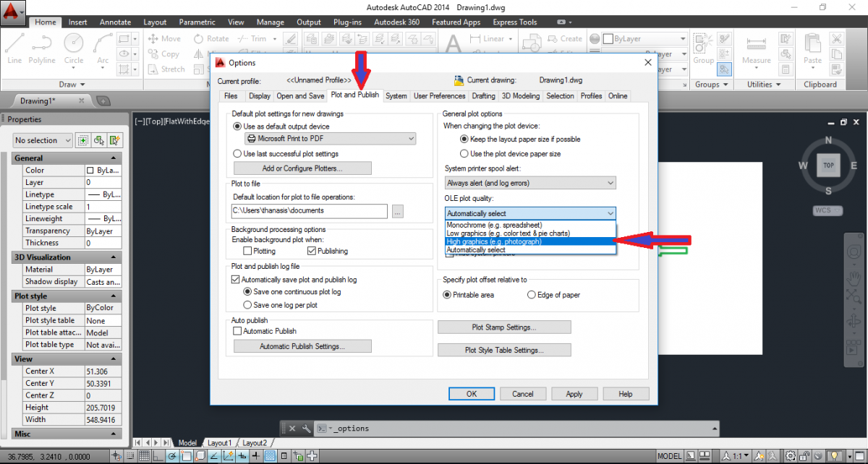Select the Circle tool
868x464 pixels.
pyautogui.click(x=74, y=48)
